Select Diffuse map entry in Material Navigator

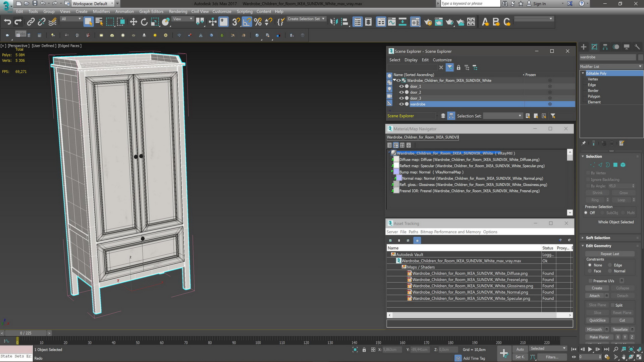click(469, 160)
